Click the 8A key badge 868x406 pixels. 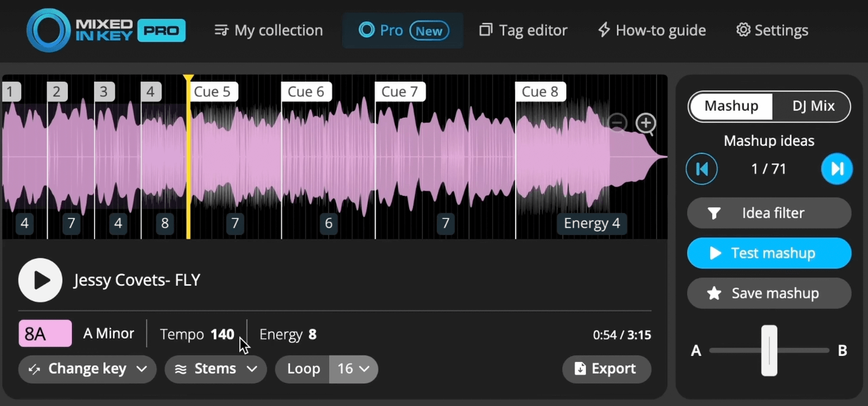tap(45, 334)
